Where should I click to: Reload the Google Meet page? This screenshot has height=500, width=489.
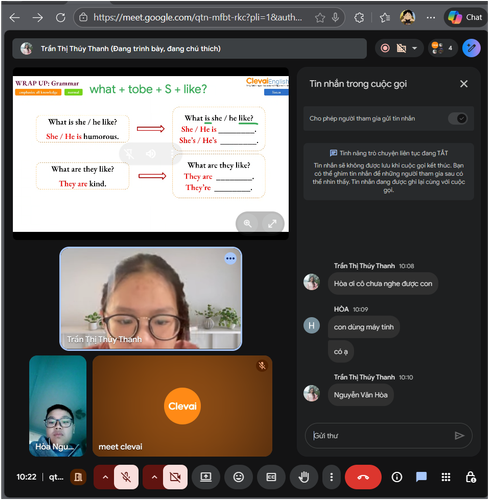[x=60, y=17]
